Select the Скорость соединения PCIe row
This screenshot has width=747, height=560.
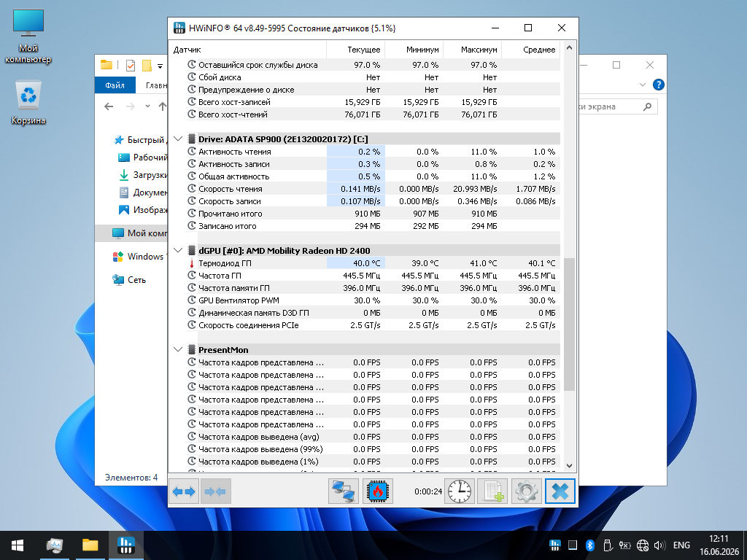[x=373, y=325]
